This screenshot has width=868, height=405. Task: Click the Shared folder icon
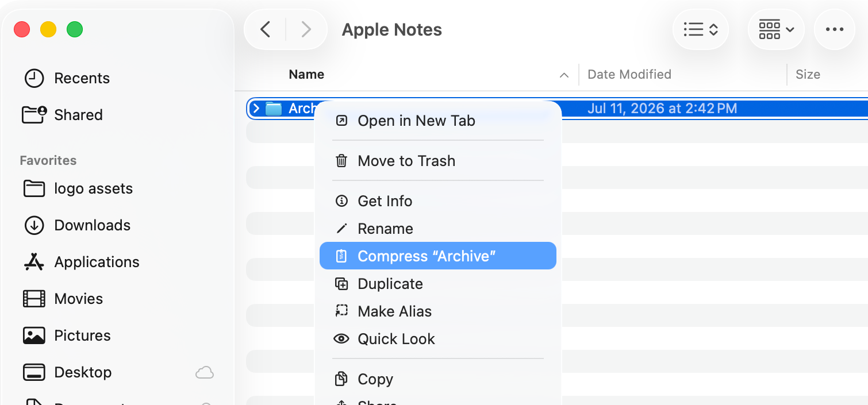pos(34,115)
